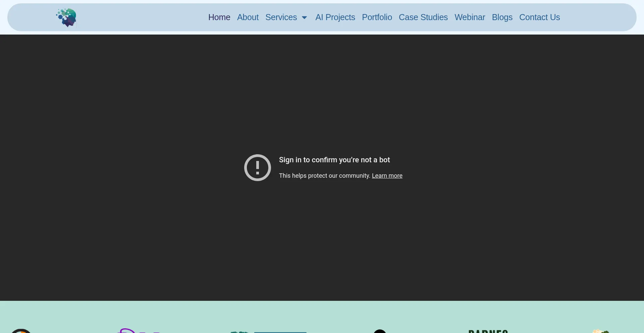The height and width of the screenshot is (333, 644).
Task: Open the Webinar page
Action: (x=470, y=17)
